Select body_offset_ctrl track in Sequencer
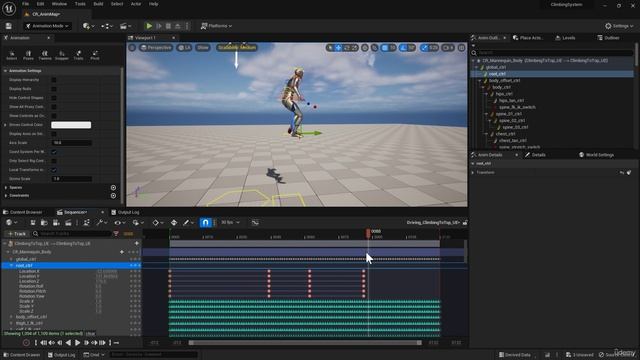Image resolution: width=640 pixels, height=360 pixels. pos(31,317)
